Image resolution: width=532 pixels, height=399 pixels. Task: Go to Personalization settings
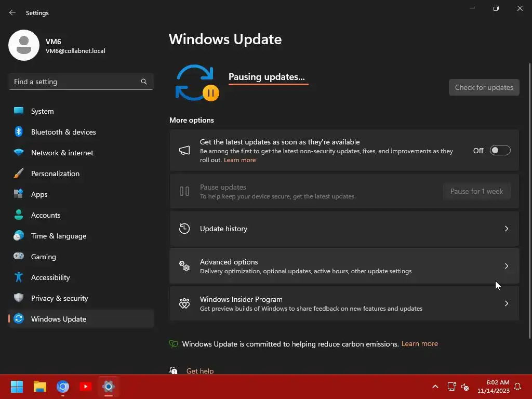tap(81, 174)
